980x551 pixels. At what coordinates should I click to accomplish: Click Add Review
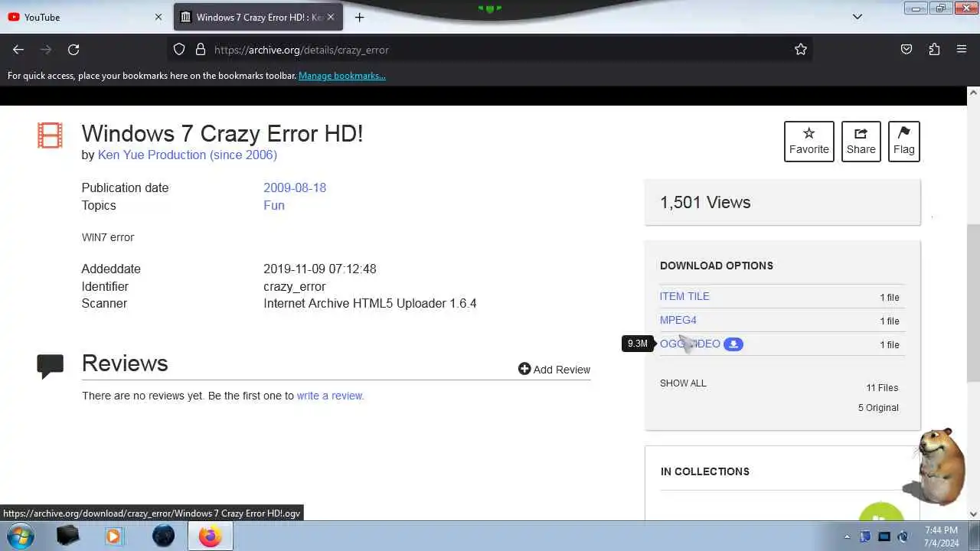point(554,370)
